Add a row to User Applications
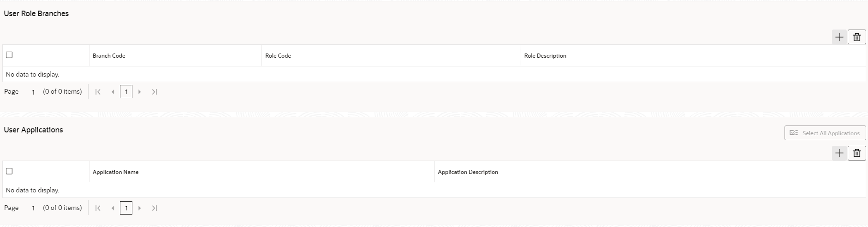 click(839, 153)
